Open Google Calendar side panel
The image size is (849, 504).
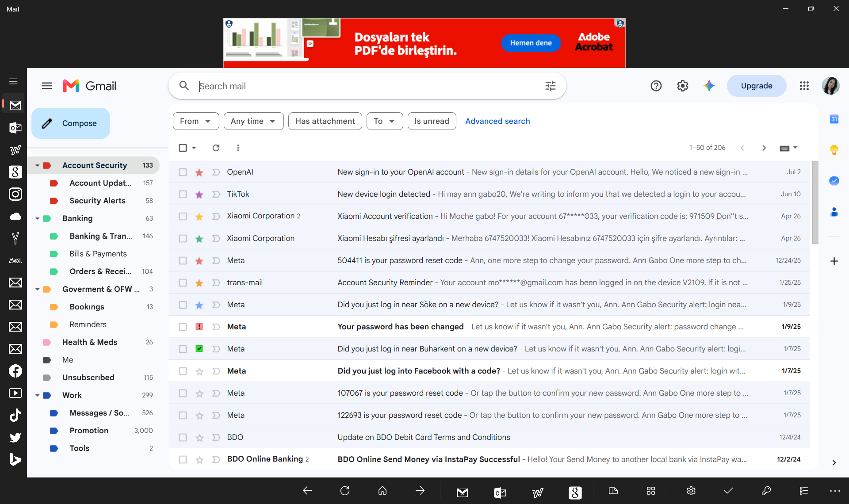834,119
